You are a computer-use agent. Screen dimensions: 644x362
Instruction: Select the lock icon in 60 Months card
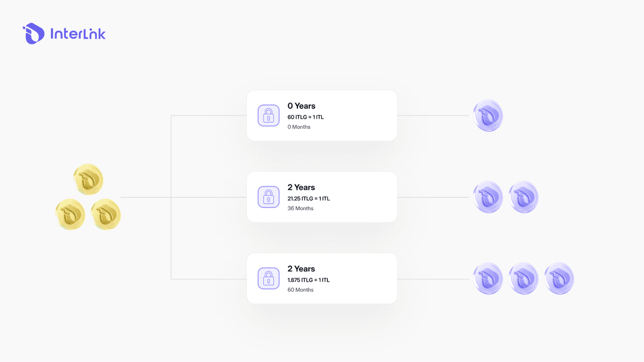[x=268, y=278]
